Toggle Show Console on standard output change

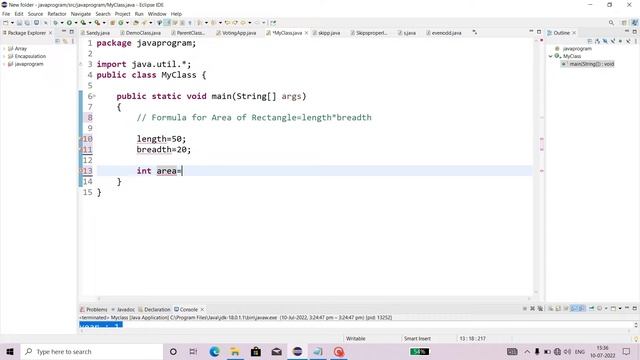[573, 309]
